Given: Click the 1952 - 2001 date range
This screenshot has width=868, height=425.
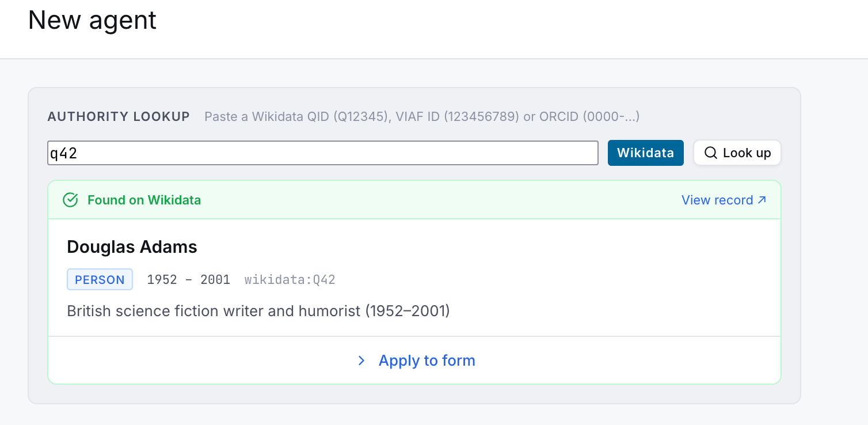Looking at the screenshot, I should point(189,280).
